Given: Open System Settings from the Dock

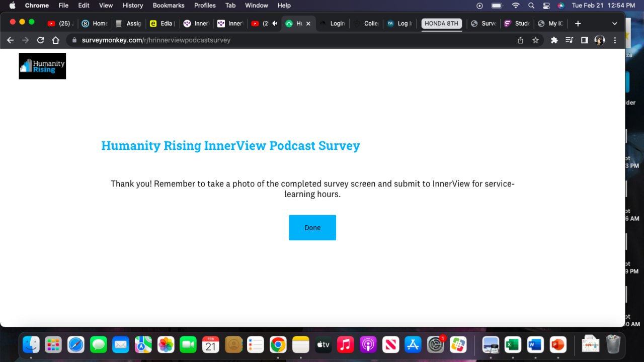Looking at the screenshot, I should click(x=436, y=344).
